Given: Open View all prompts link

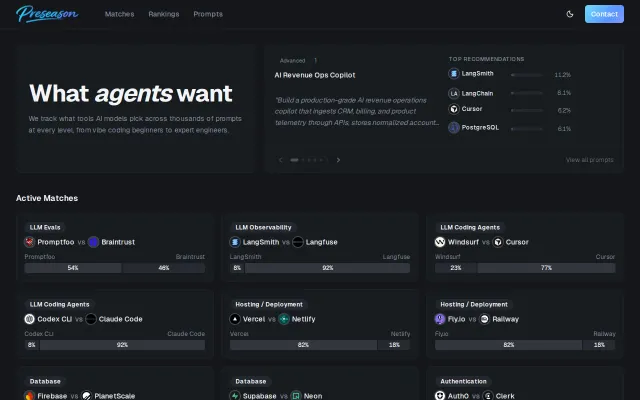Looking at the screenshot, I should pos(589,160).
